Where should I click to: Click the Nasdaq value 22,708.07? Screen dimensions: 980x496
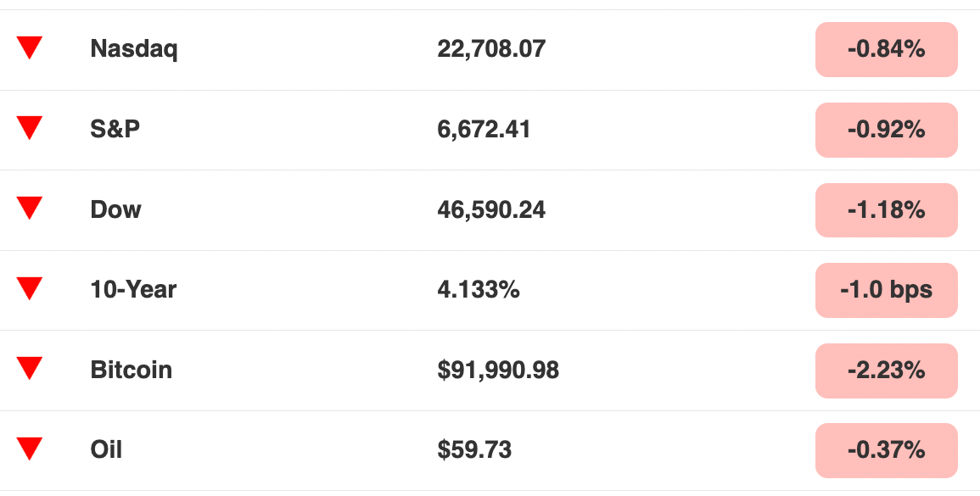point(491,48)
